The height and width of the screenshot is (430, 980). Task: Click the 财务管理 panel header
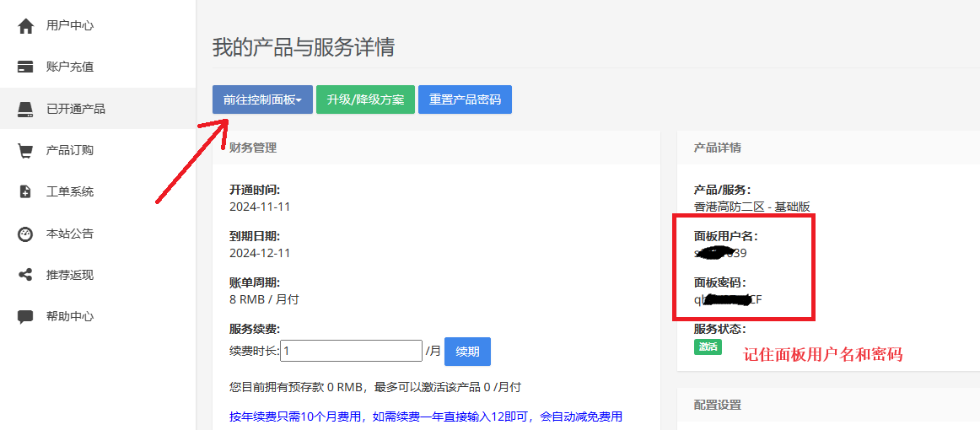click(x=253, y=148)
